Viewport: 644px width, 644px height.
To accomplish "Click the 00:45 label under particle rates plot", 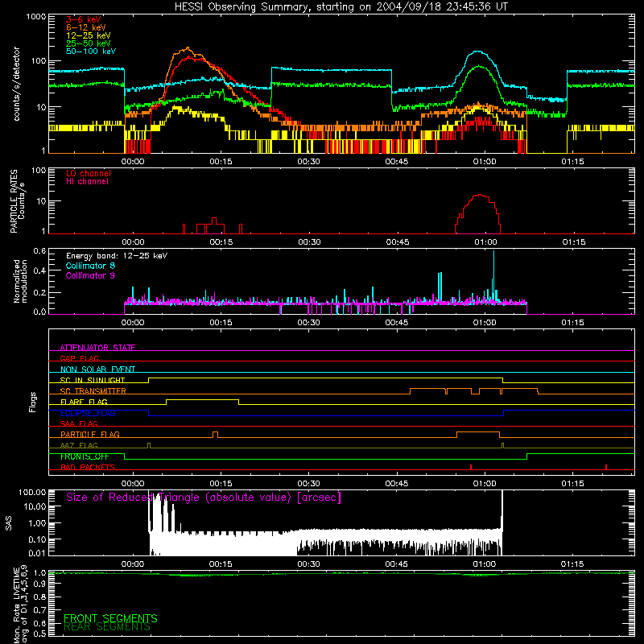I will click(x=398, y=242).
